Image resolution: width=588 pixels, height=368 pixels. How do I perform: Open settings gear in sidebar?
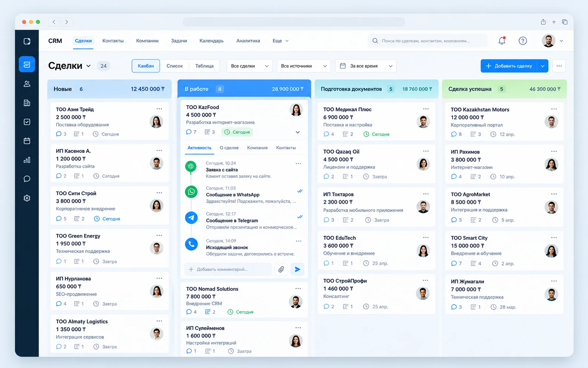(27, 198)
